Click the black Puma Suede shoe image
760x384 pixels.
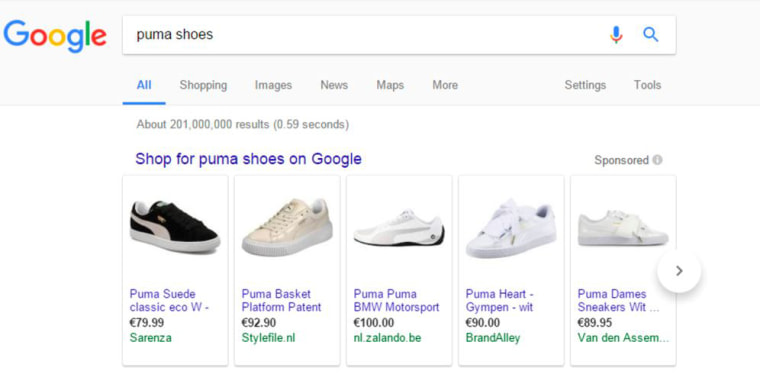pyautogui.click(x=175, y=226)
